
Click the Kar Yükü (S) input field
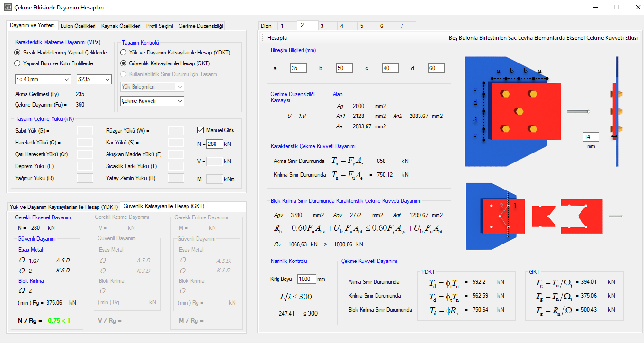pyautogui.click(x=176, y=143)
